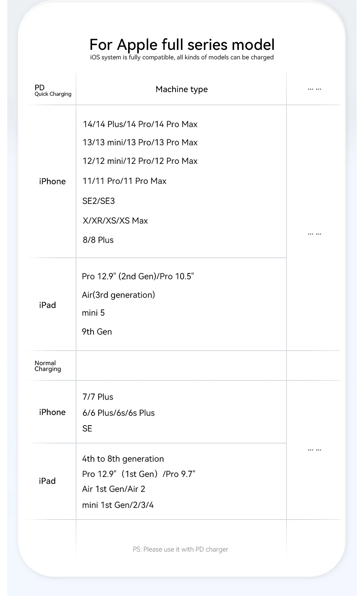Click the "13/13 mini/13 Pro/13 Pro Max" line
Image resolution: width=364 pixels, height=596 pixels.
pos(140,142)
